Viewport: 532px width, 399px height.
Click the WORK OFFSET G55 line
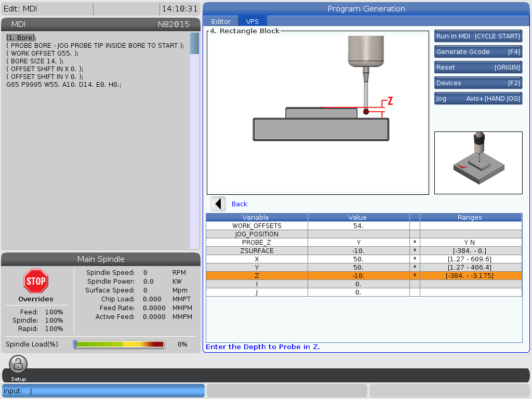(43, 54)
